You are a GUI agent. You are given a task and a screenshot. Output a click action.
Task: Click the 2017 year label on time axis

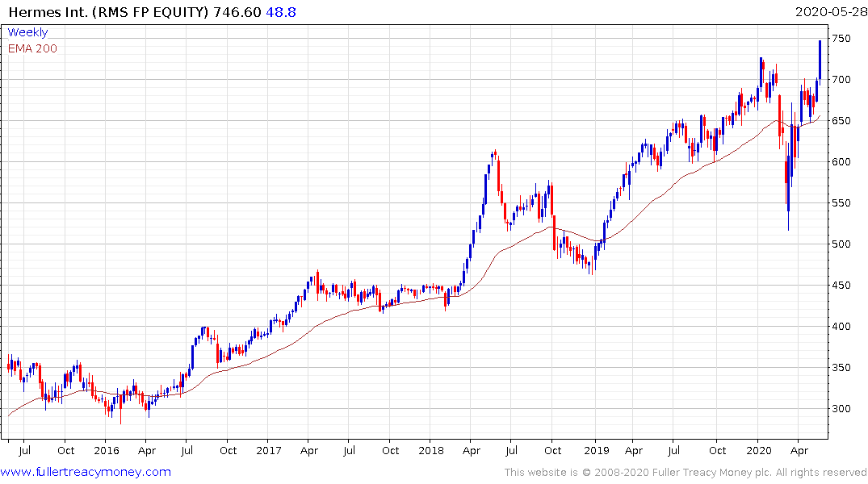(x=269, y=451)
